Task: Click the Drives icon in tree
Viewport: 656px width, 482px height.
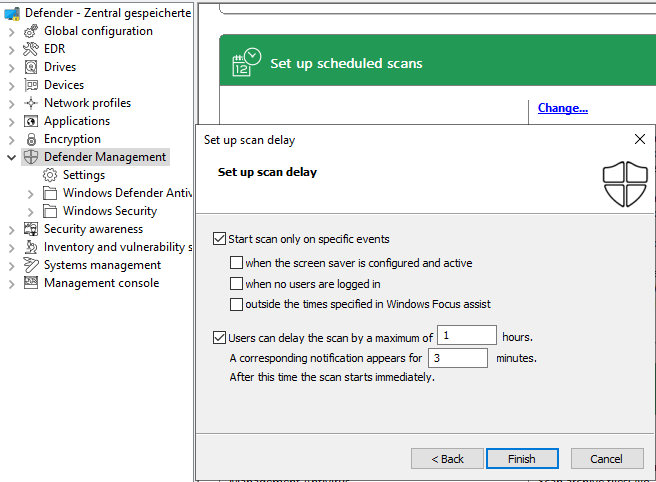Action: 31,67
